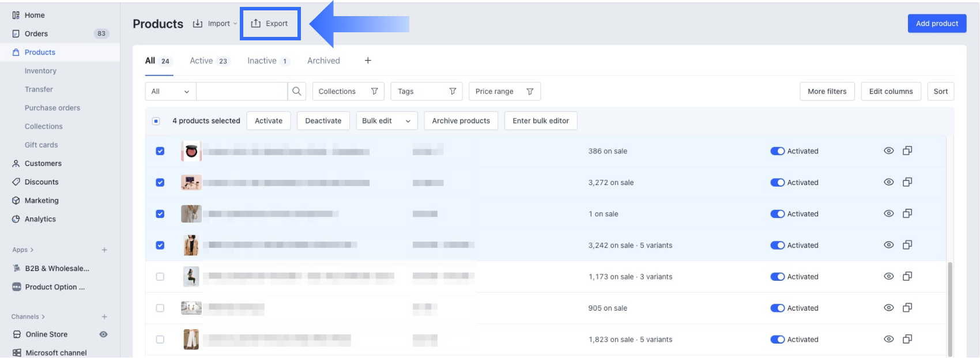
Task: Preview the 386 on sale product with eye icon
Action: [889, 150]
